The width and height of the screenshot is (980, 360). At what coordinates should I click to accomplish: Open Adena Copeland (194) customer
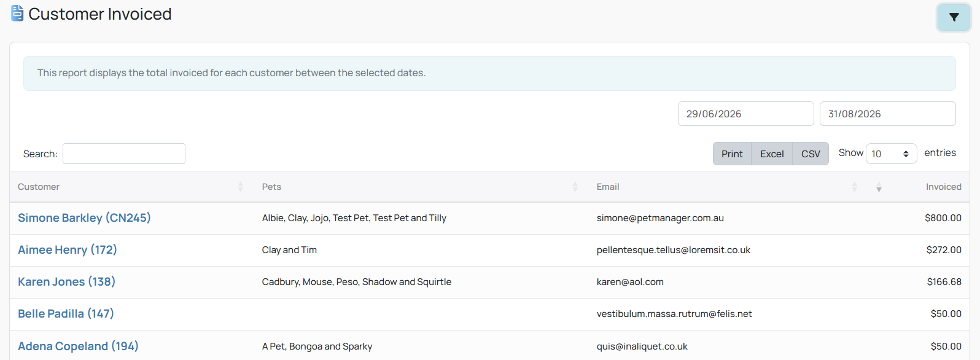tap(78, 346)
